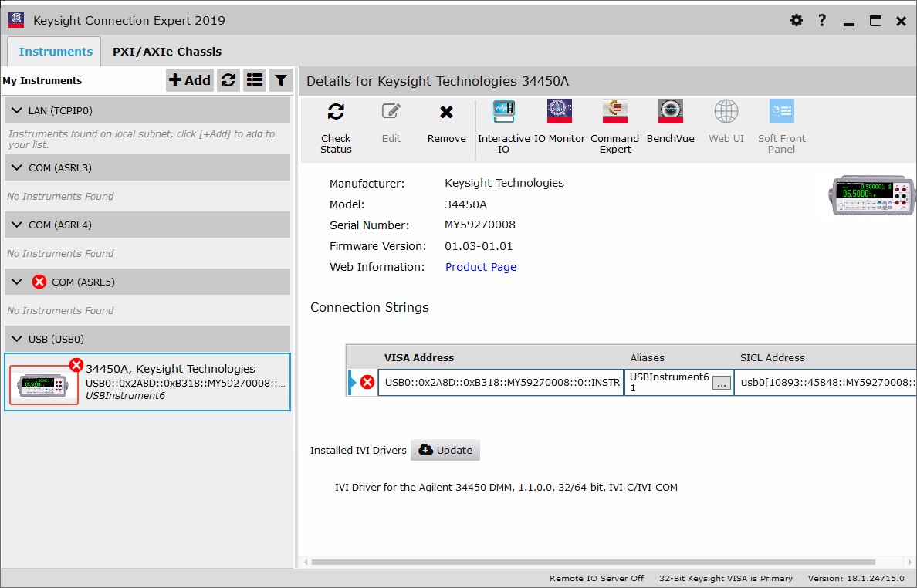This screenshot has width=917, height=588.
Task: Click the LAN subnet hint text
Action: pyautogui.click(x=141, y=139)
